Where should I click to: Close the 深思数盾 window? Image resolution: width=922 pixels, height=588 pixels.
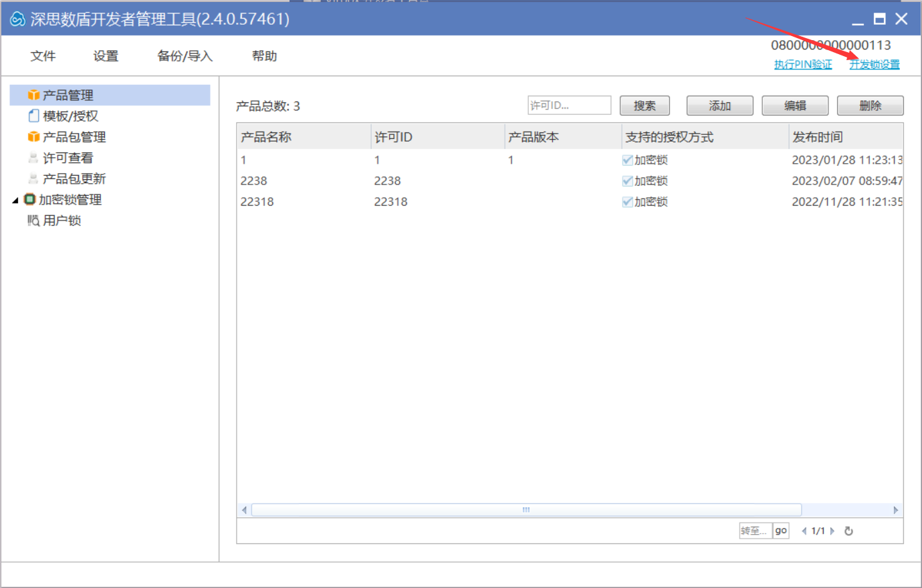tap(901, 19)
